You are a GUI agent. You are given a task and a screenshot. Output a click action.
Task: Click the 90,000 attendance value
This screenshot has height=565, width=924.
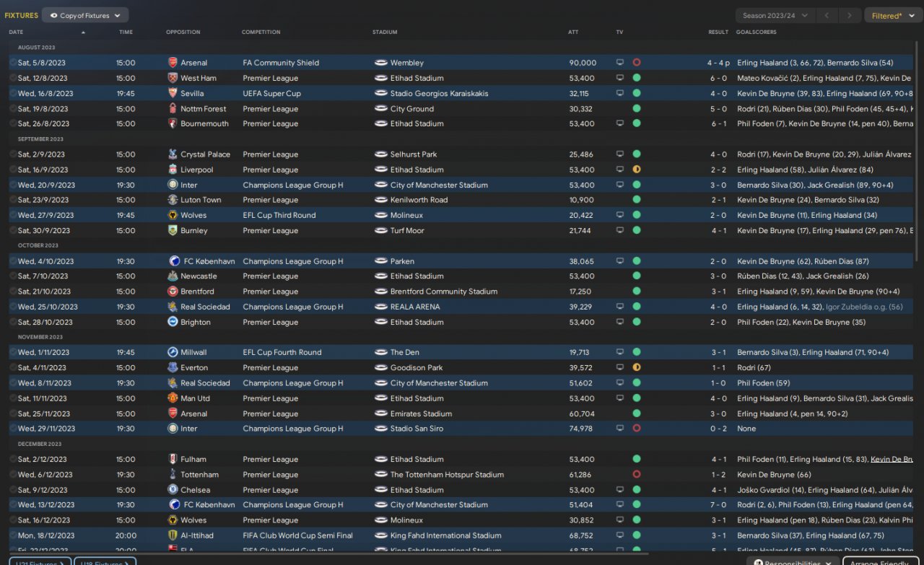pyautogui.click(x=583, y=63)
